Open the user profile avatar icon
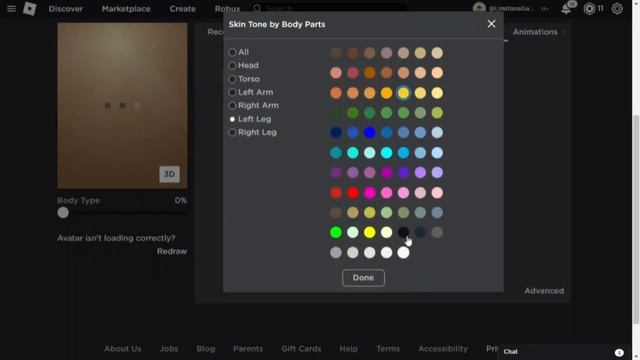This screenshot has height=360, width=640. (x=479, y=8)
